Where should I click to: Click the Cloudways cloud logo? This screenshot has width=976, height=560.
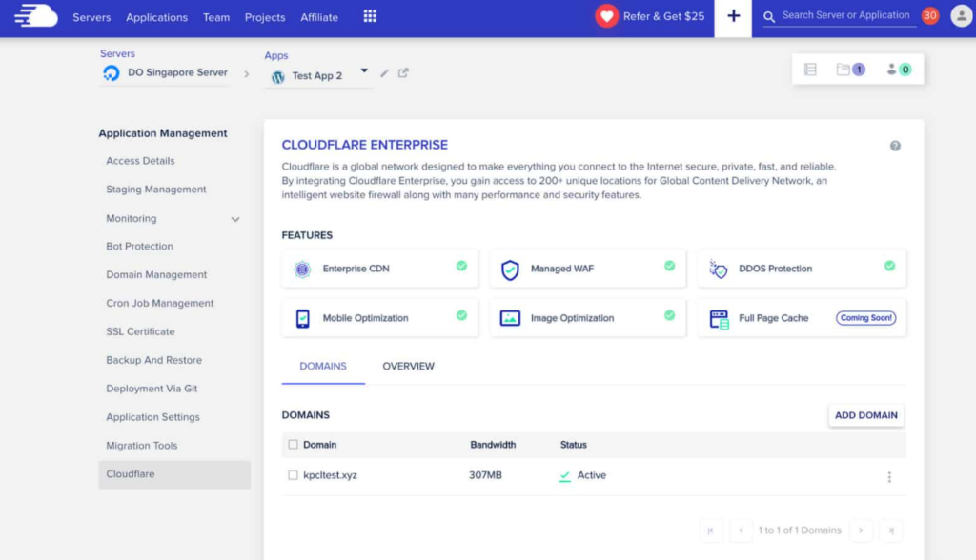pyautogui.click(x=36, y=15)
